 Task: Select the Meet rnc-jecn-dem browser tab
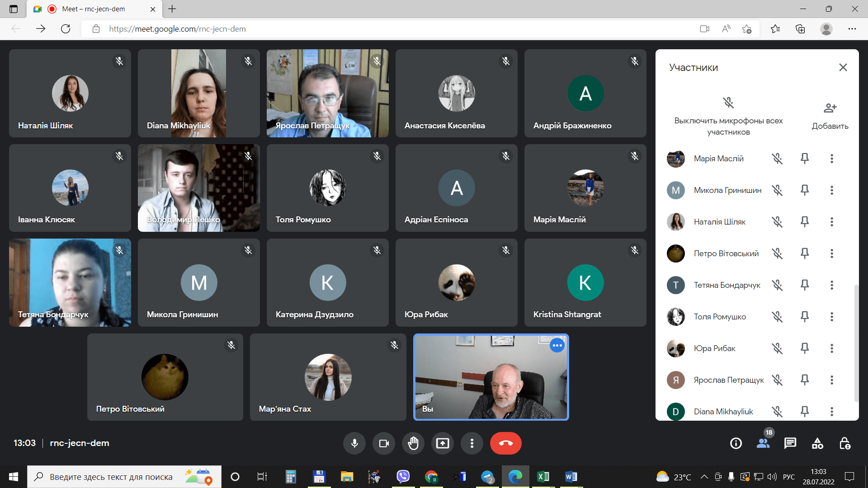pyautogui.click(x=94, y=9)
